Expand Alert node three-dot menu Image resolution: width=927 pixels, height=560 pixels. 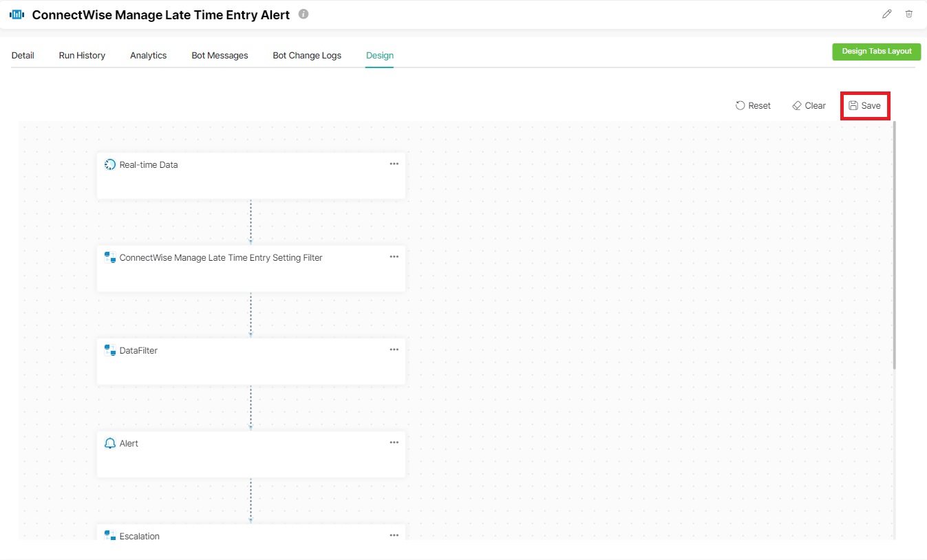point(394,442)
